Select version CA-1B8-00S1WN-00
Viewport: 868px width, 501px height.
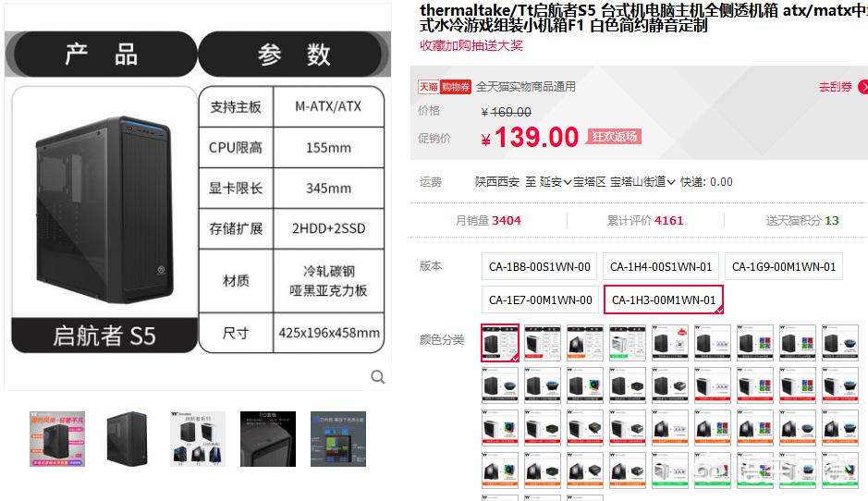(x=540, y=267)
